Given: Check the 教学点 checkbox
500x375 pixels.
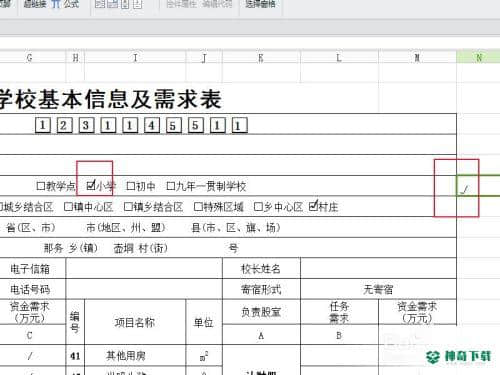Looking at the screenshot, I should point(40,186).
